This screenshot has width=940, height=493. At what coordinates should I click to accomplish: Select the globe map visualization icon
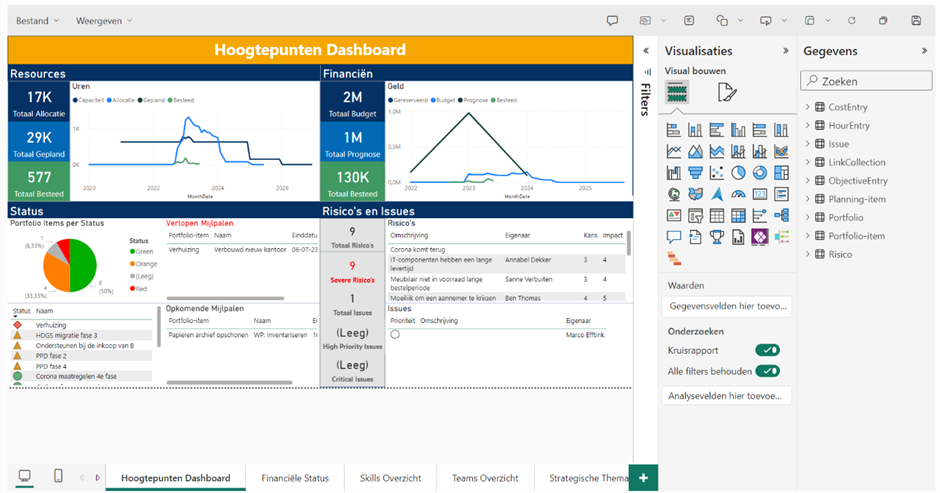click(x=674, y=194)
